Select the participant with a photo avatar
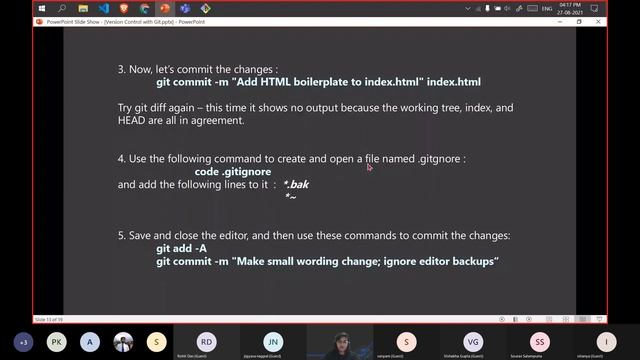This screenshot has width=640, height=360. click(123, 342)
